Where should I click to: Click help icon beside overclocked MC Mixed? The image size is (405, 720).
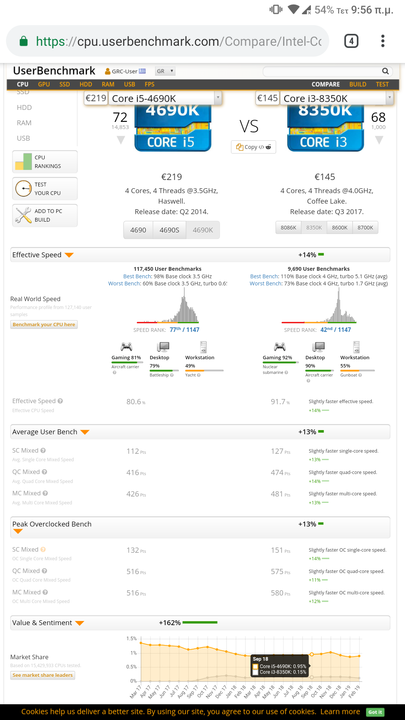point(45,592)
